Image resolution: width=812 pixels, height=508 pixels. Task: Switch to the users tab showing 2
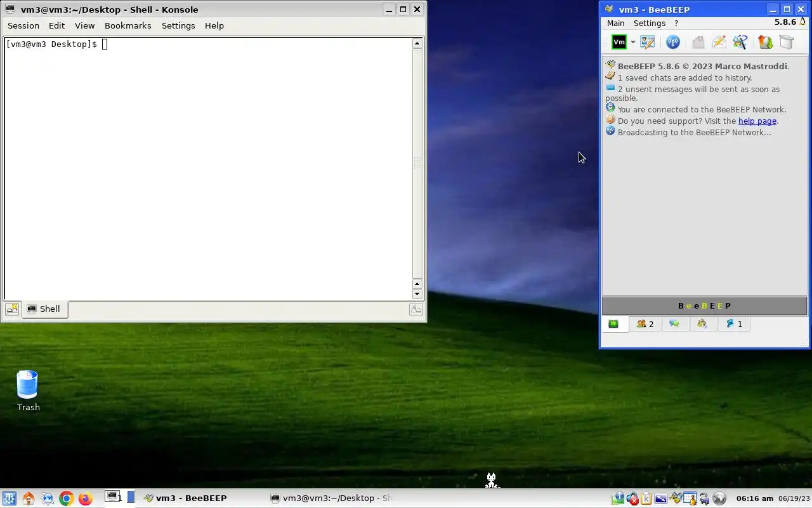pyautogui.click(x=645, y=324)
